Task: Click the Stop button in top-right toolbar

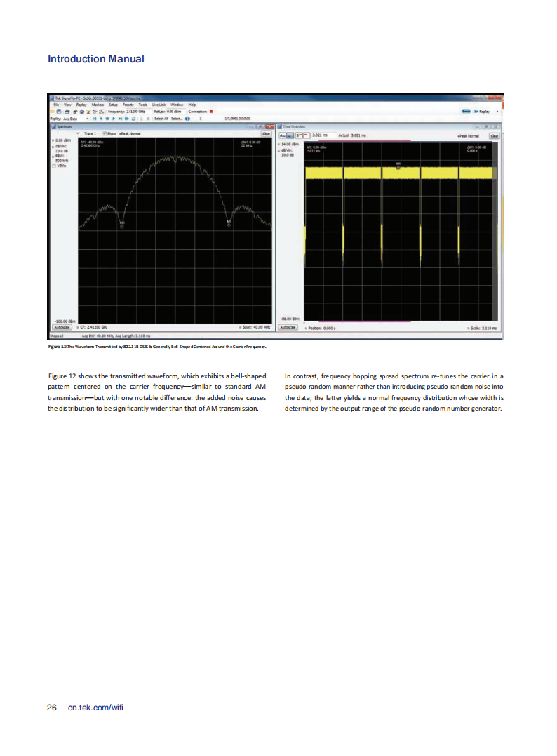Action: [466, 112]
